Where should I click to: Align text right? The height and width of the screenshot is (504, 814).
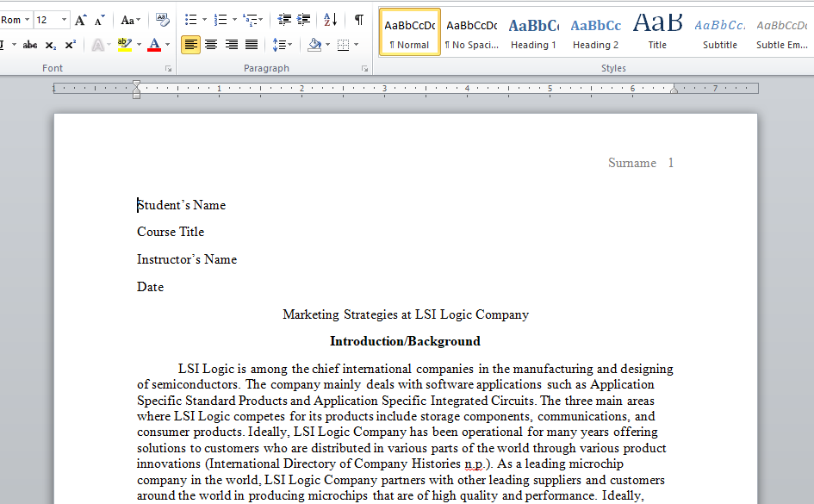[232, 45]
